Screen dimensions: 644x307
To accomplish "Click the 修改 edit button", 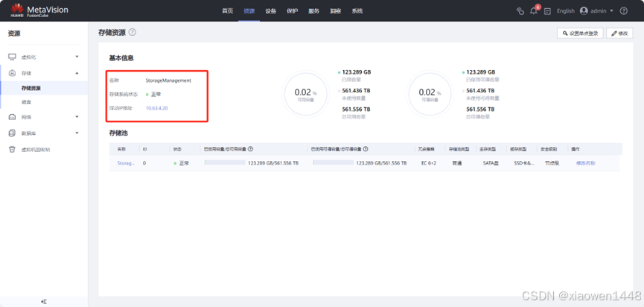I will click(619, 34).
